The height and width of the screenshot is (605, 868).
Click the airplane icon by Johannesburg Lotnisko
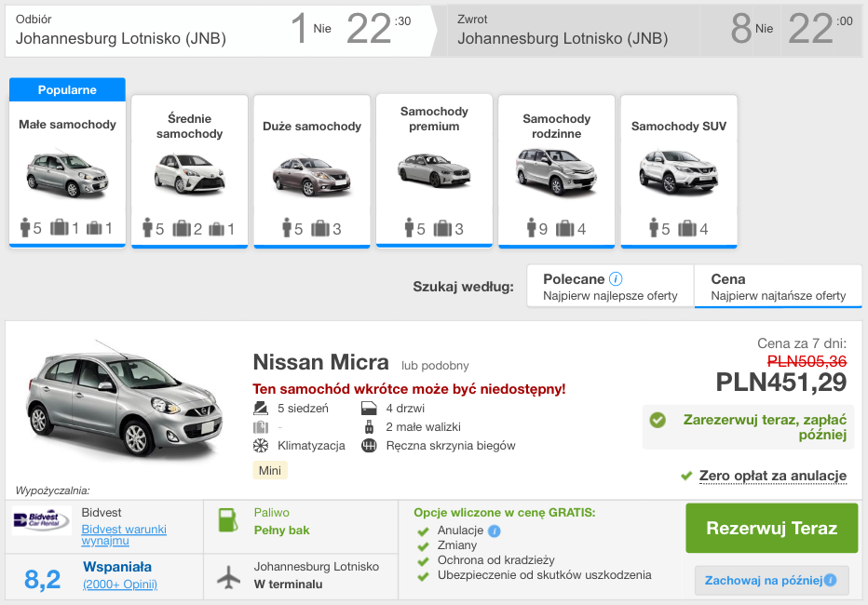pyautogui.click(x=228, y=577)
